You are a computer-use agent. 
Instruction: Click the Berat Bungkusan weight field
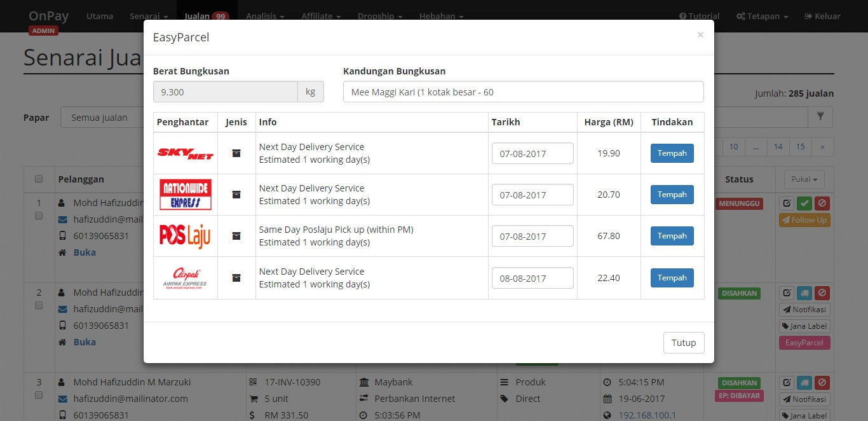click(226, 92)
